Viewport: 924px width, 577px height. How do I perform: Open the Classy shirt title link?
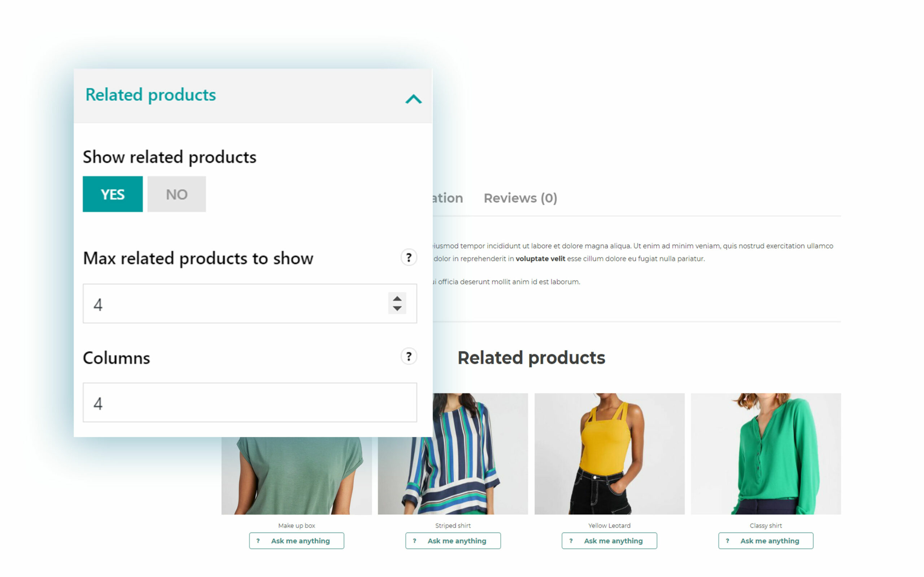[x=766, y=525]
